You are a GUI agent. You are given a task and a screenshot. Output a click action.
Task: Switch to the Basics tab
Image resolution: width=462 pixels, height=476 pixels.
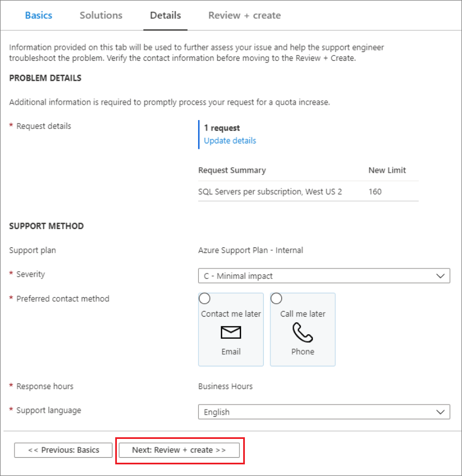coord(39,15)
